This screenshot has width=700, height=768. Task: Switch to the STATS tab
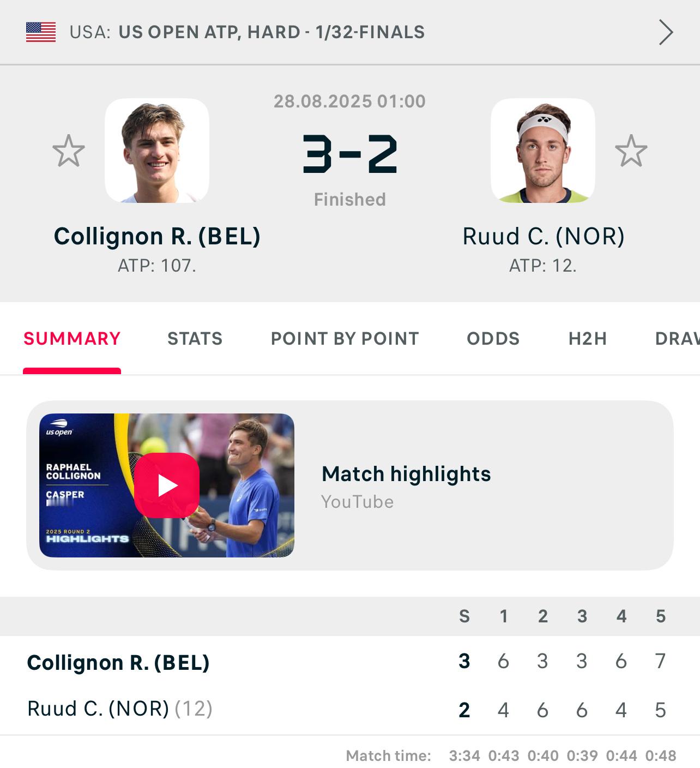(195, 339)
